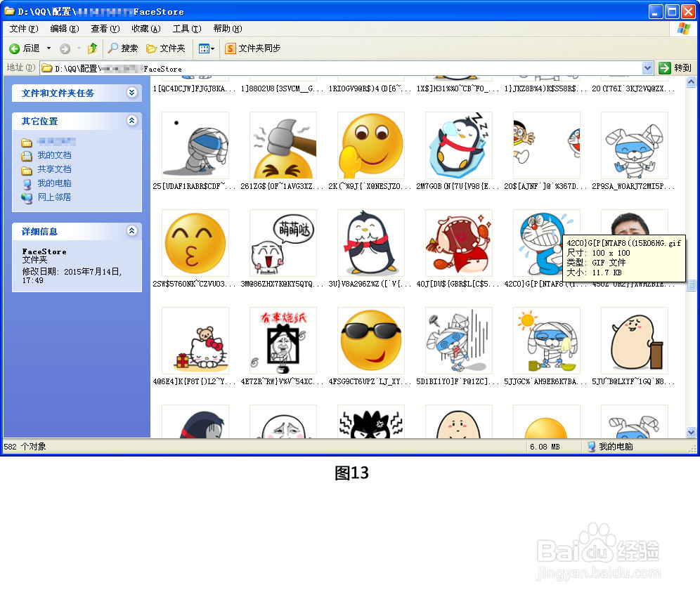Viewport: 700px width, 597px height.
Task: Open the Views mode dropdown button
Action: 206,48
